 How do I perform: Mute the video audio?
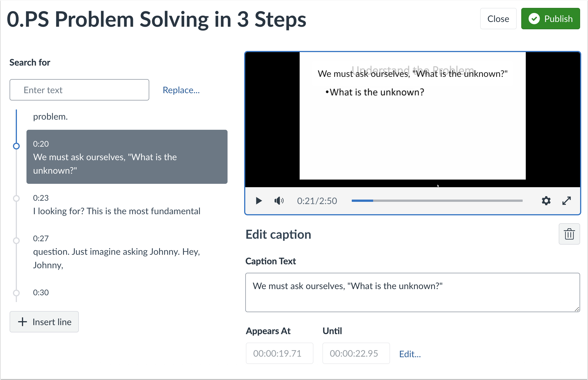click(279, 201)
